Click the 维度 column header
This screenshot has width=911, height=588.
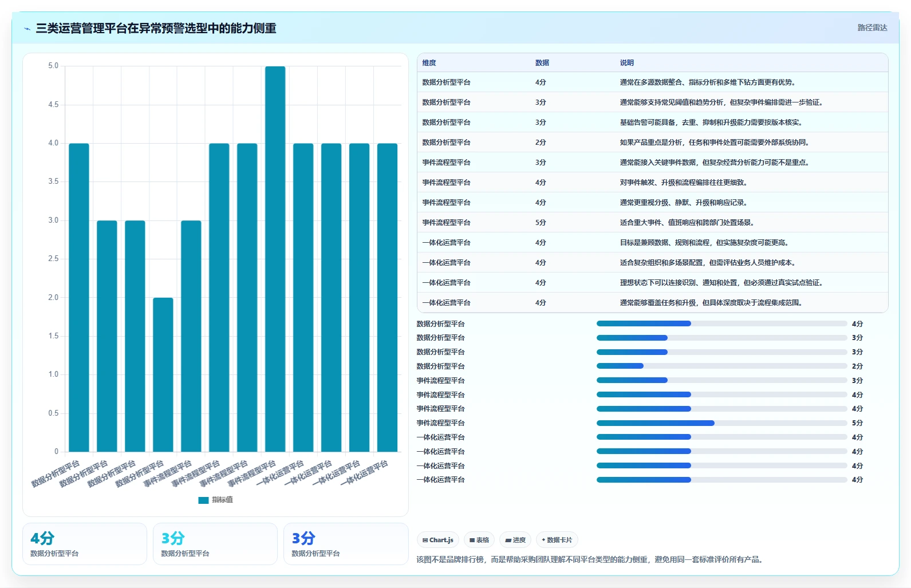pos(429,63)
